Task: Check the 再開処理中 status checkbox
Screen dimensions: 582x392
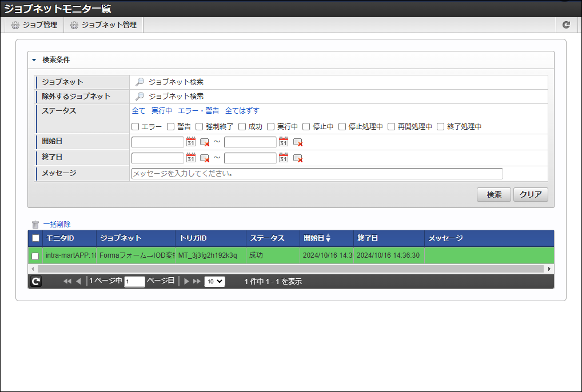Action: [x=391, y=127]
